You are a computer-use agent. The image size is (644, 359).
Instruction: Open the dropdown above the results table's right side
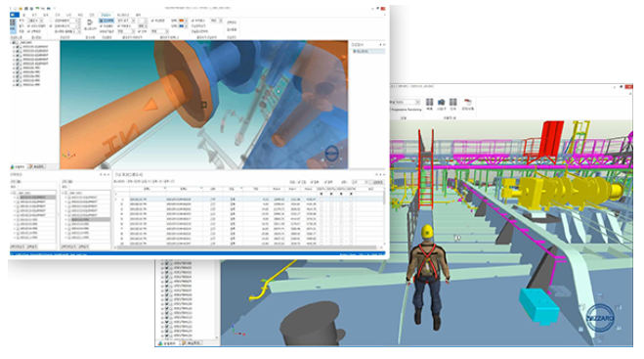[x=361, y=182]
